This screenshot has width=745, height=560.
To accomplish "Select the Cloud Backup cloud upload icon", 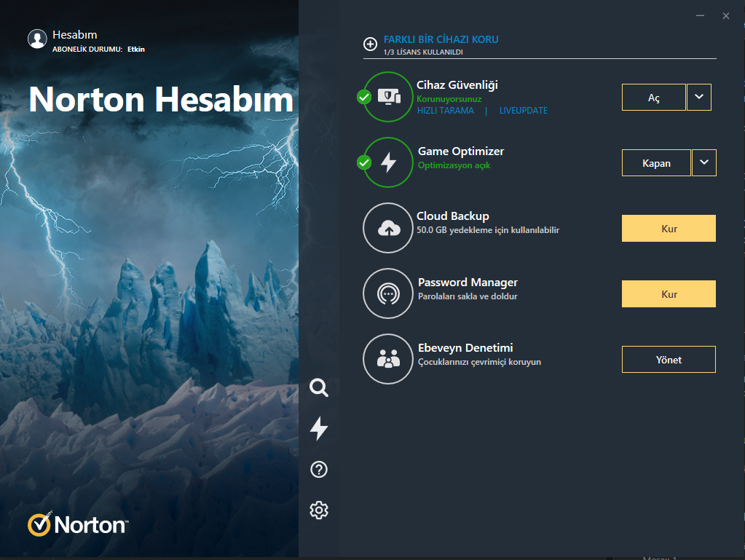I will tap(388, 228).
